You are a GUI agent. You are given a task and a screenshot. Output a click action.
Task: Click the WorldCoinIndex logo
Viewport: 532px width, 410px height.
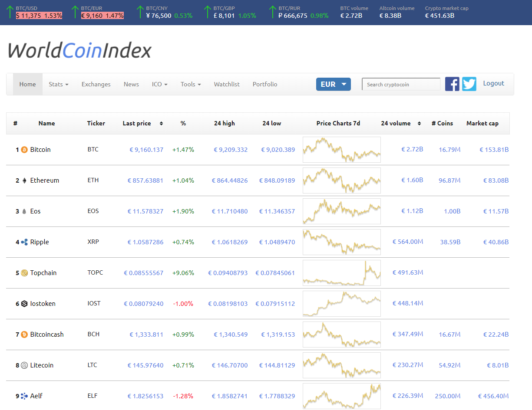click(79, 51)
